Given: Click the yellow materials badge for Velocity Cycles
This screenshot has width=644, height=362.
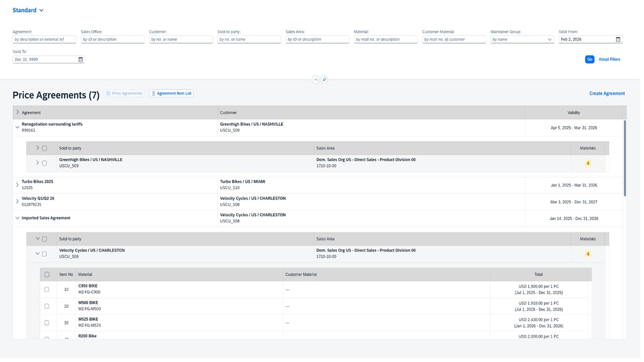Looking at the screenshot, I should [x=587, y=254].
